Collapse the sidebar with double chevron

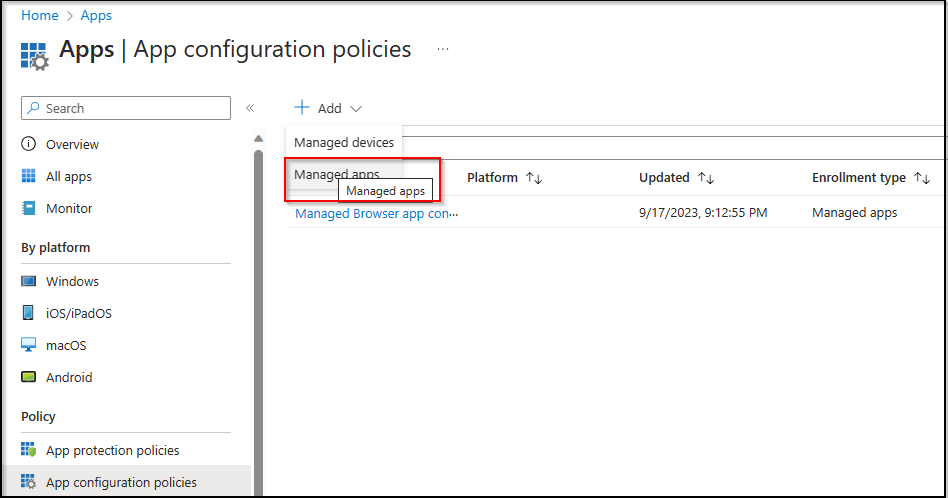point(250,108)
